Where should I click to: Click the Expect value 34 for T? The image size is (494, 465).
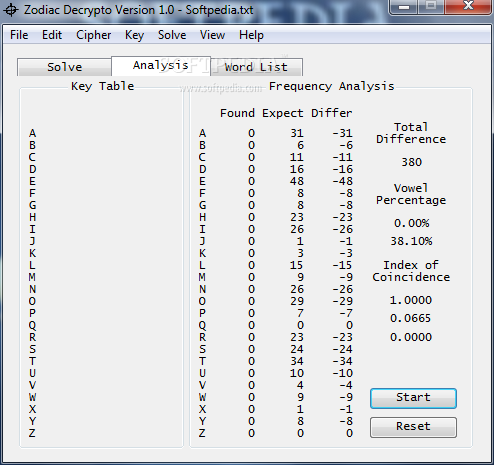tap(297, 361)
